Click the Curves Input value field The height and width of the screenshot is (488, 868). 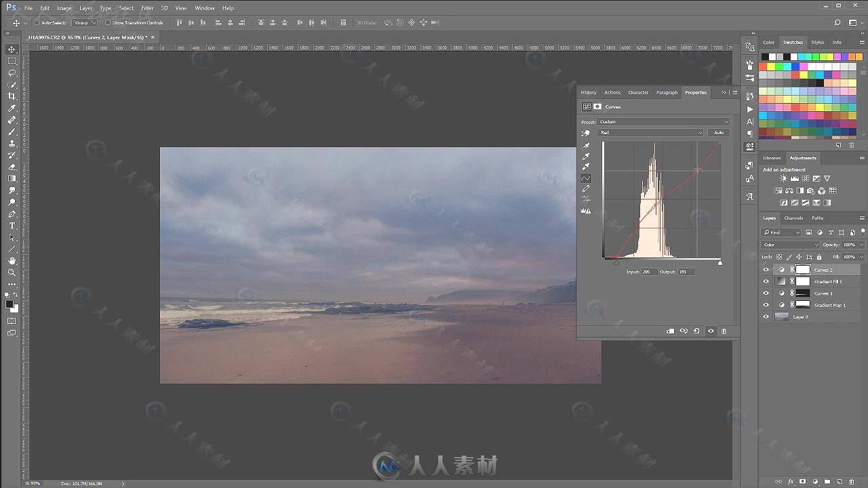(648, 272)
